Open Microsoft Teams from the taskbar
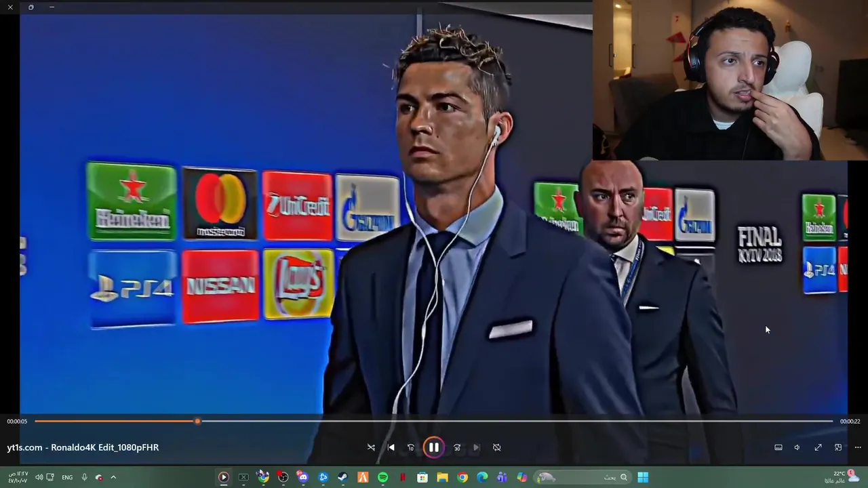The height and width of the screenshot is (488, 868). (x=502, y=477)
